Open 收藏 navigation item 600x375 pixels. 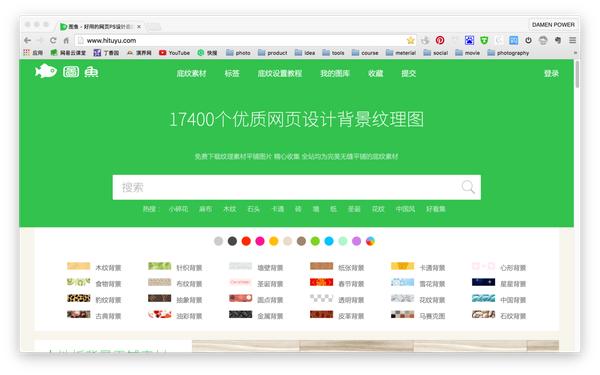(375, 73)
